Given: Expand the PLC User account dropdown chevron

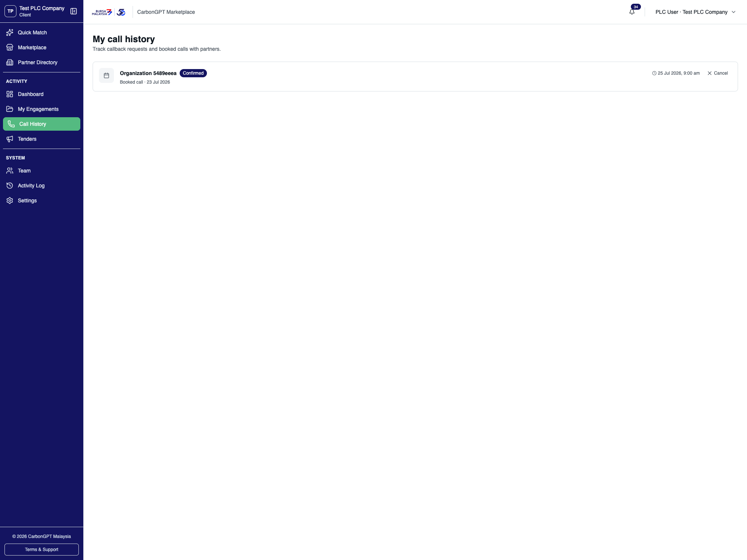Looking at the screenshot, I should (734, 12).
